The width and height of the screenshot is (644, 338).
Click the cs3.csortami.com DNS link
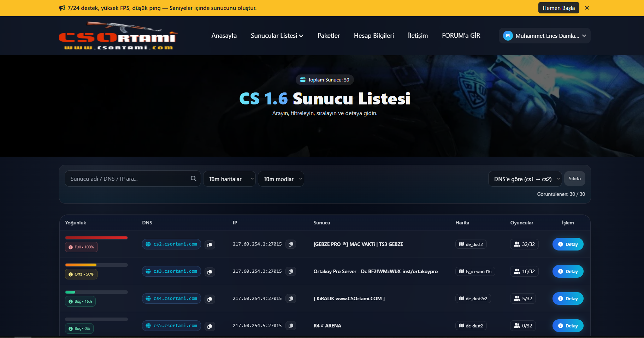click(171, 271)
